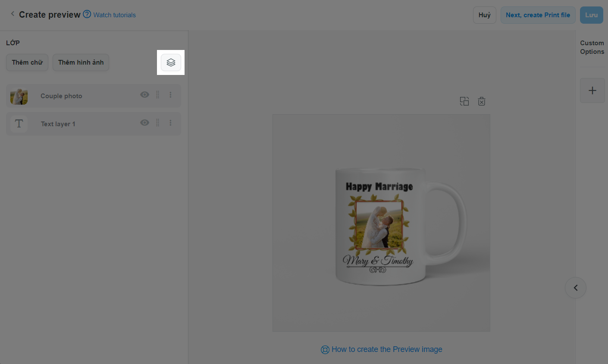Add image with Thêm hình ảnh button

pyautogui.click(x=81, y=62)
